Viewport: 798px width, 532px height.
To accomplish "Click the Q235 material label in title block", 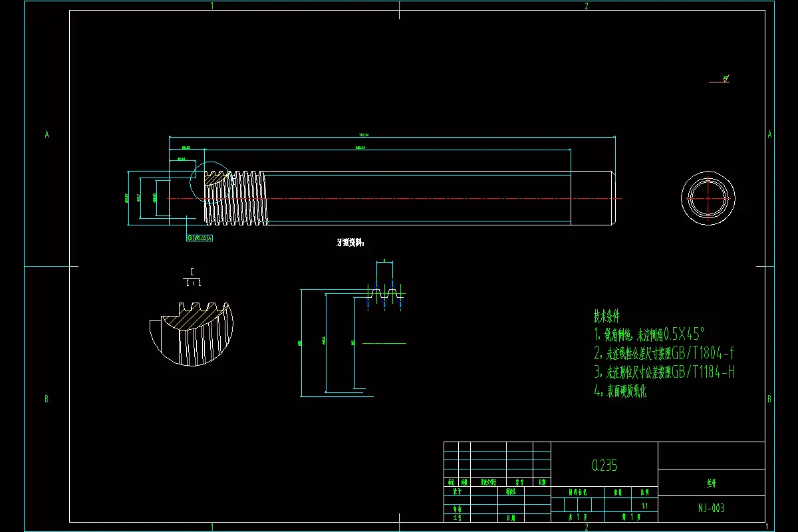I will coord(604,465).
